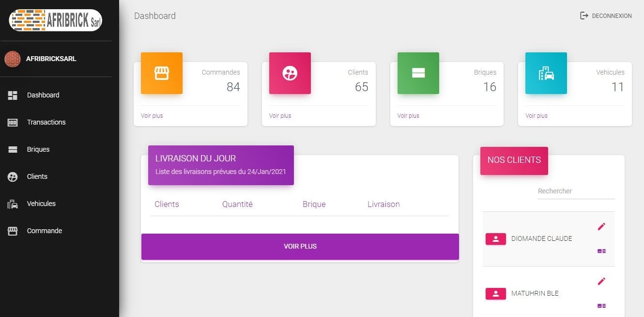Click the green bricks icon on Briques card

pyautogui.click(x=418, y=73)
